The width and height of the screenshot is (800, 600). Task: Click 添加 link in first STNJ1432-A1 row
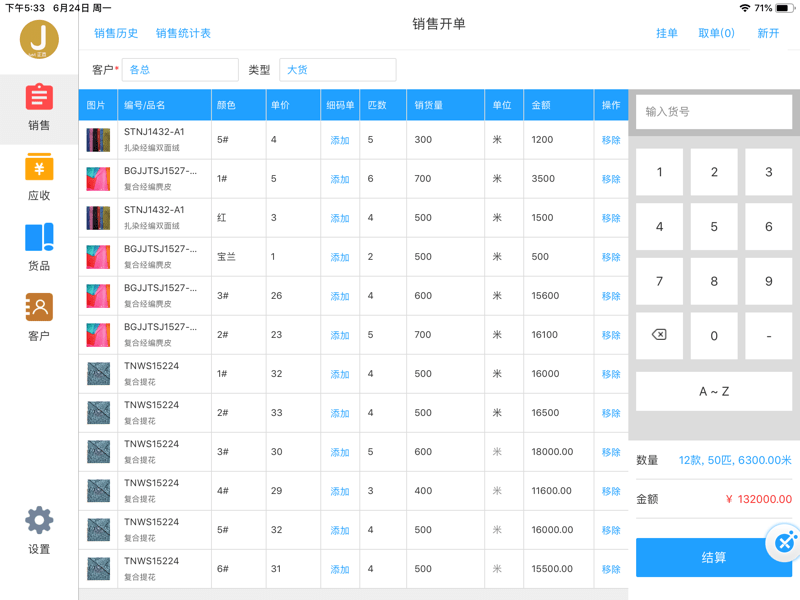tap(340, 140)
